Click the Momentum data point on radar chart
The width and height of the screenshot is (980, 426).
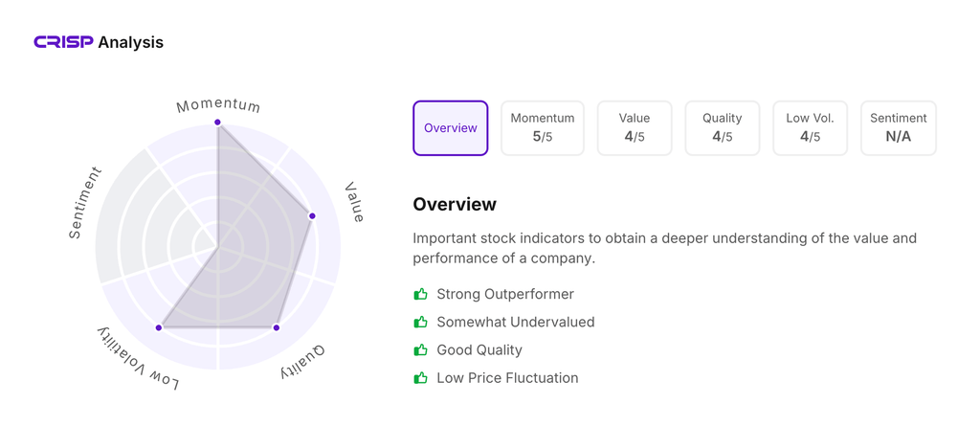point(218,123)
